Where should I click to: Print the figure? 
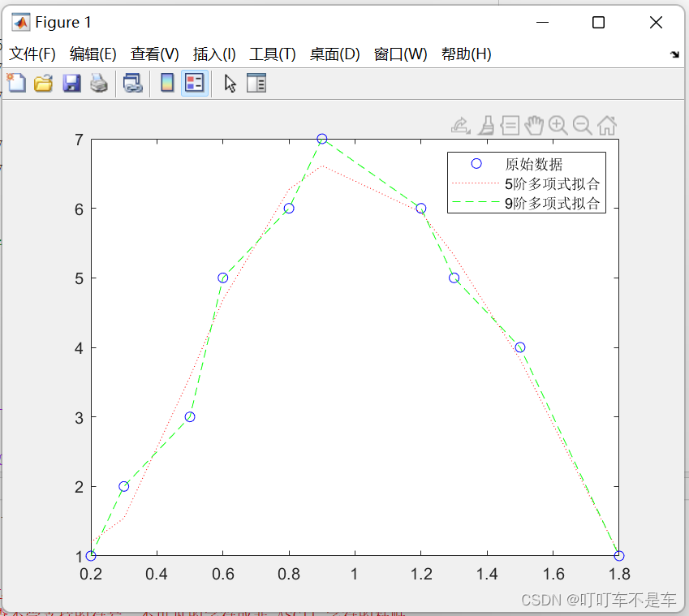point(99,82)
